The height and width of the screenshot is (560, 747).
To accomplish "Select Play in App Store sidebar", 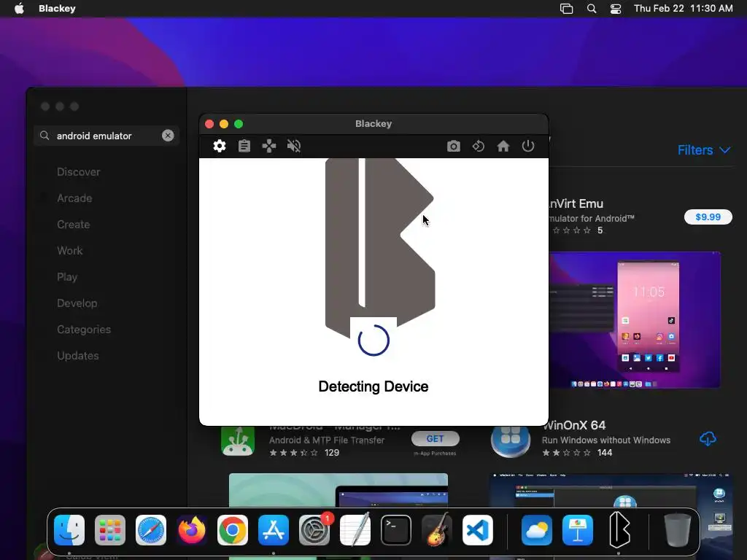I will [66, 276].
